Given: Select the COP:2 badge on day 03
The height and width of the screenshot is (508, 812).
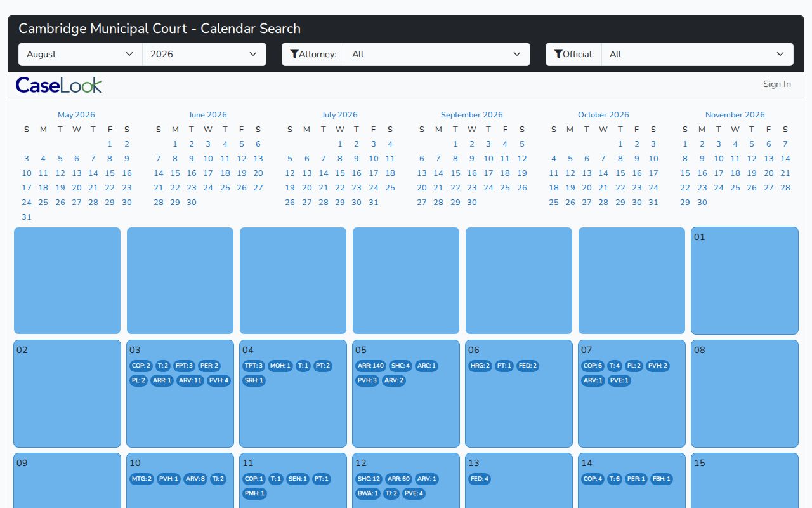Looking at the screenshot, I should 141,366.
